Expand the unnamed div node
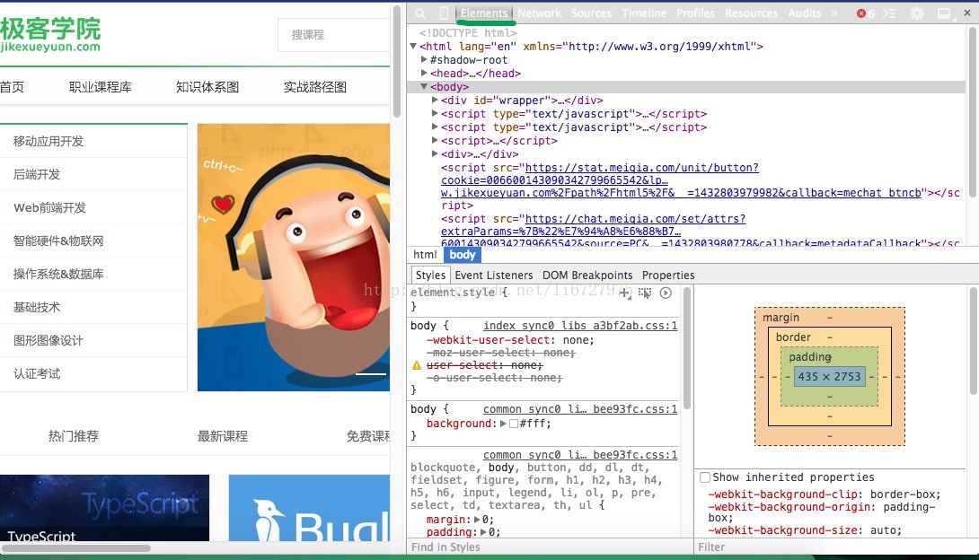 436,153
